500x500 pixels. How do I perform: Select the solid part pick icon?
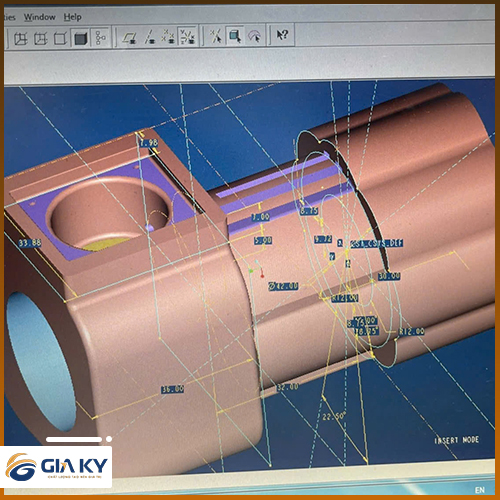pyautogui.click(x=235, y=35)
